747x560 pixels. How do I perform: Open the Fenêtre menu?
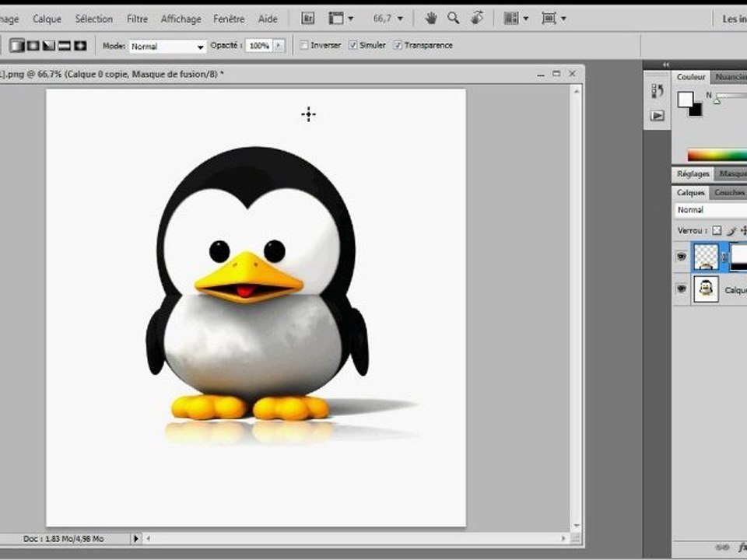(x=229, y=19)
